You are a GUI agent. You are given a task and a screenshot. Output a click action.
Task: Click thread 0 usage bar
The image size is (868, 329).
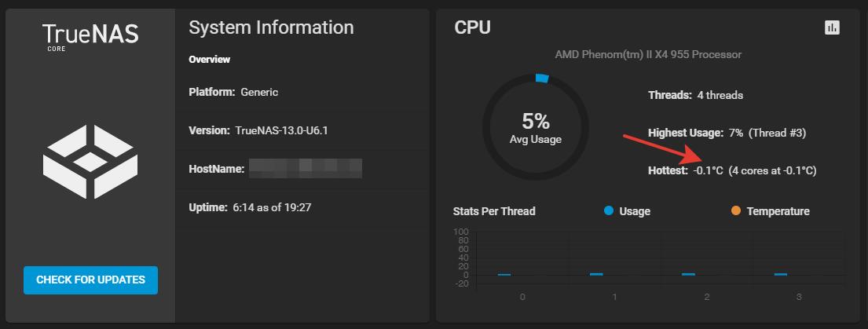pyautogui.click(x=504, y=274)
